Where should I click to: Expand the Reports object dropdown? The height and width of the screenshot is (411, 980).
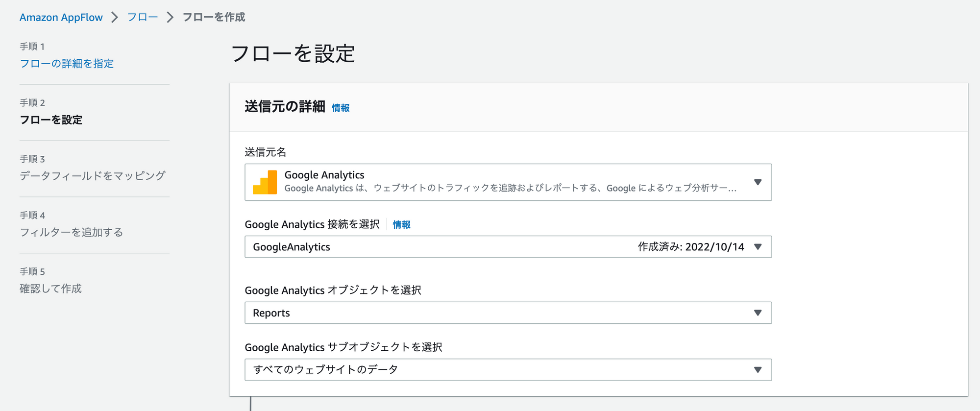pos(508,313)
